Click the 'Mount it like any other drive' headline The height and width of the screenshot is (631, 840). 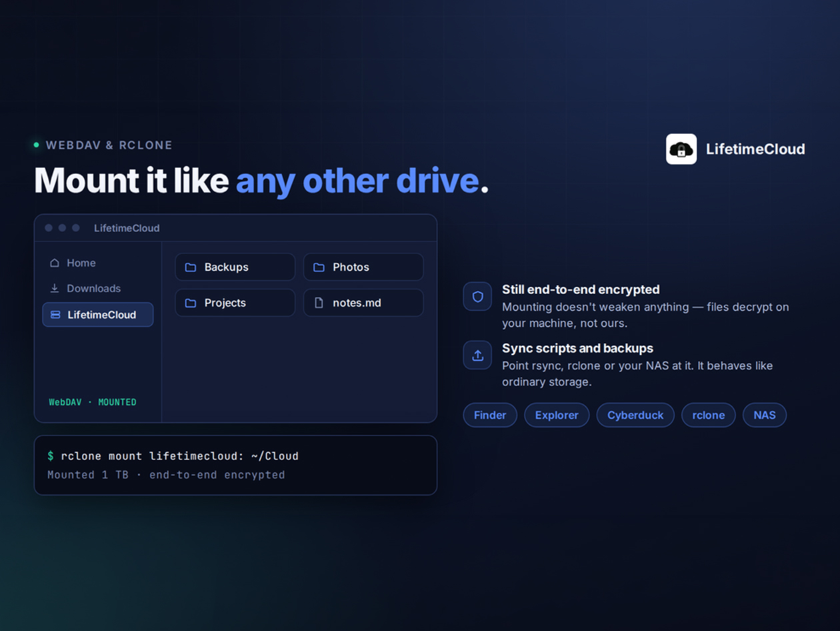[261, 180]
